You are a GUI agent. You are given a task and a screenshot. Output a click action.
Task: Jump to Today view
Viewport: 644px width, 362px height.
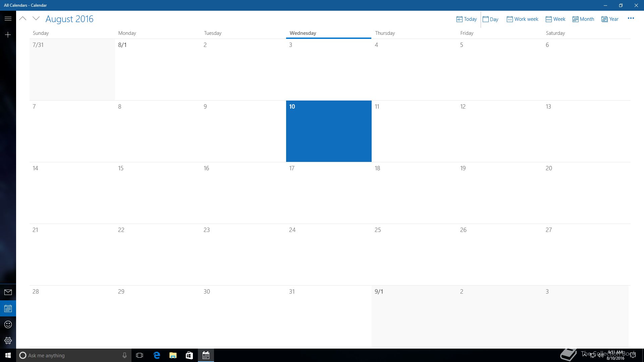[467, 19]
